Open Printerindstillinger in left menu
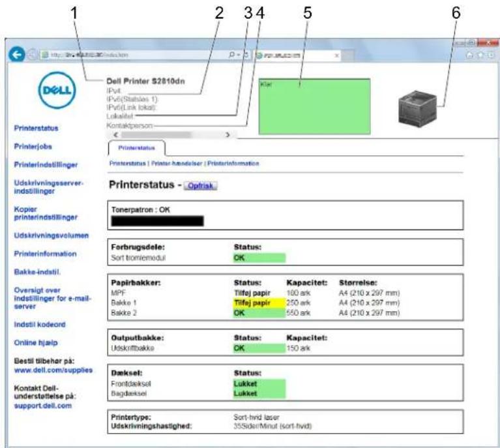 [x=46, y=164]
